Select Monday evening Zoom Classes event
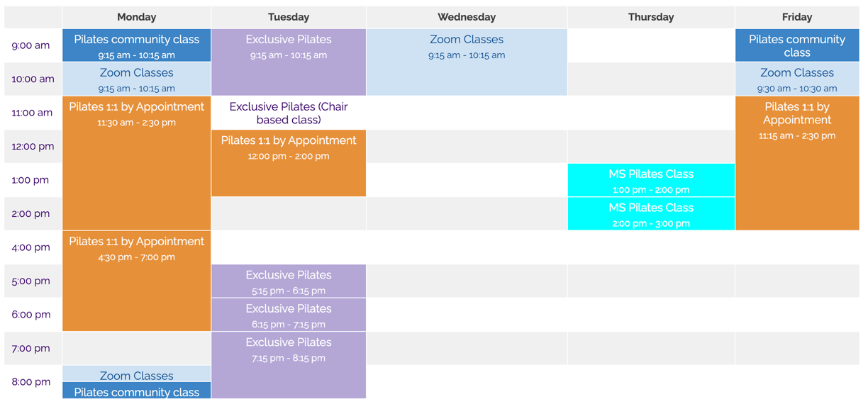The height and width of the screenshot is (409, 868). [x=136, y=374]
